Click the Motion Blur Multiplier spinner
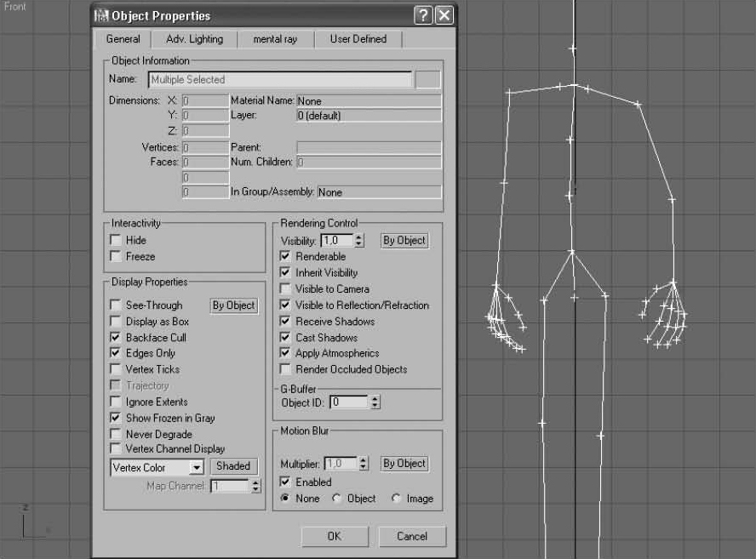Viewport: 756px width, 559px height. click(364, 464)
